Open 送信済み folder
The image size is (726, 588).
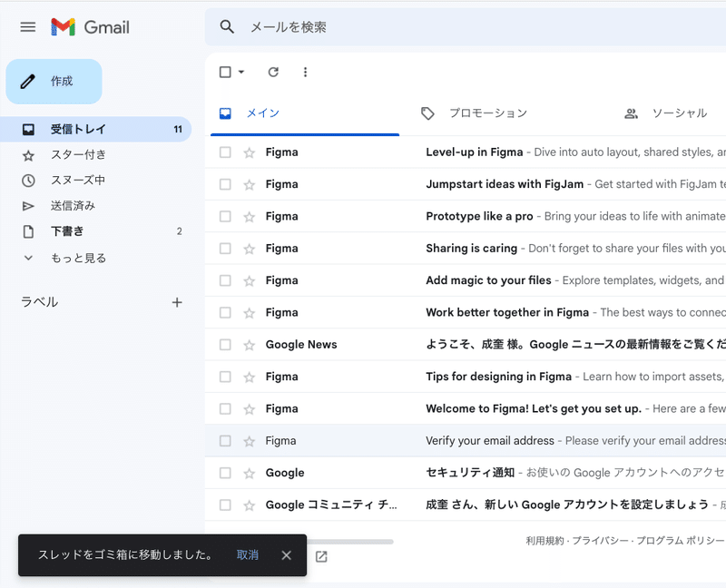tap(96, 206)
